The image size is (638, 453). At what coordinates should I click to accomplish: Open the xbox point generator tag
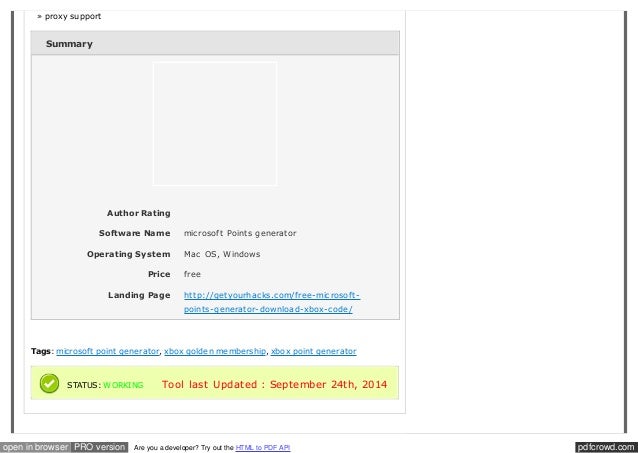(x=313, y=351)
